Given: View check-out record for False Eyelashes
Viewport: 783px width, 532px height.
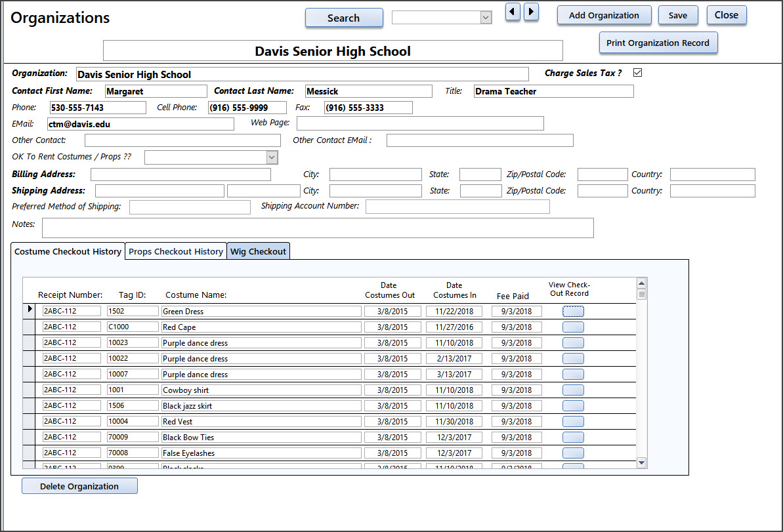Looking at the screenshot, I should click(573, 453).
